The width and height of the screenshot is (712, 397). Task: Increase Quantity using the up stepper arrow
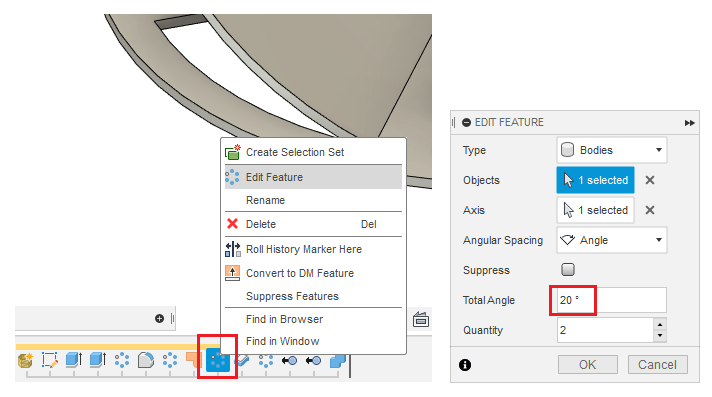[x=660, y=324]
